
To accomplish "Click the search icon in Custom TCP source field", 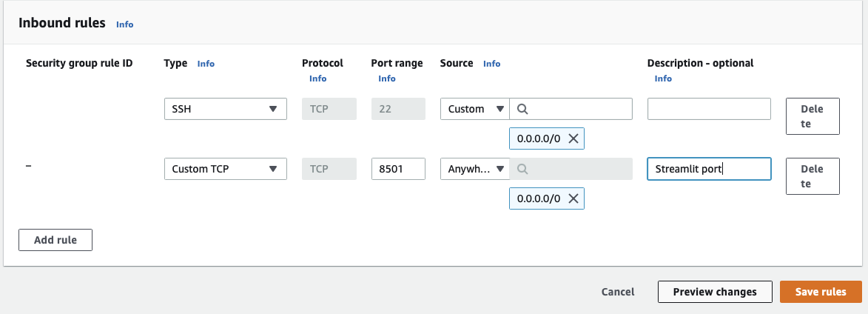I will [x=522, y=169].
